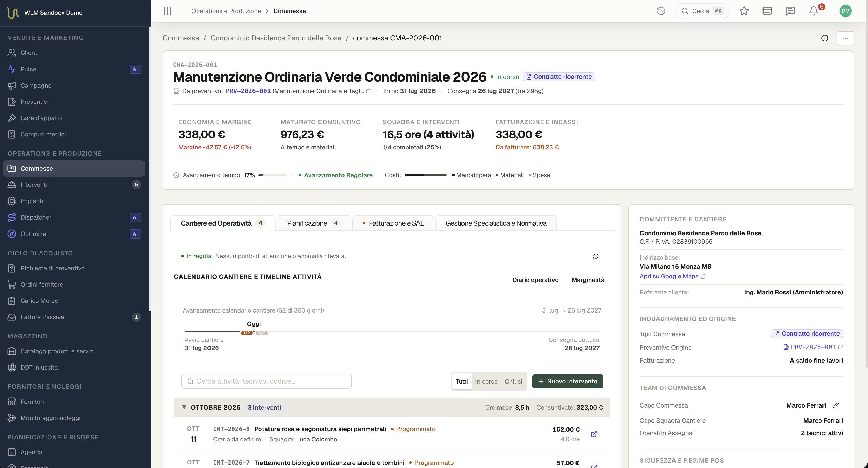Open Gestione Specialistica e Normativa tab
The width and height of the screenshot is (868, 468).
pyautogui.click(x=496, y=223)
